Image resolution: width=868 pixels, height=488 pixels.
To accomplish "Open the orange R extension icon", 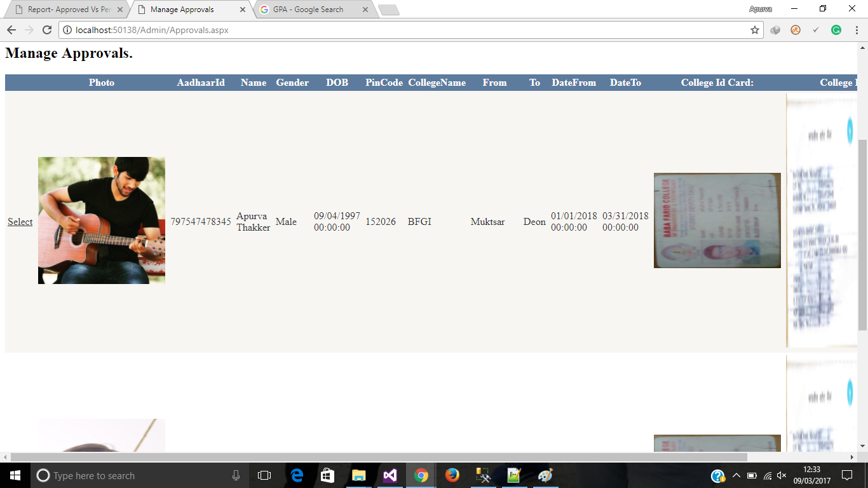I will click(x=796, y=30).
